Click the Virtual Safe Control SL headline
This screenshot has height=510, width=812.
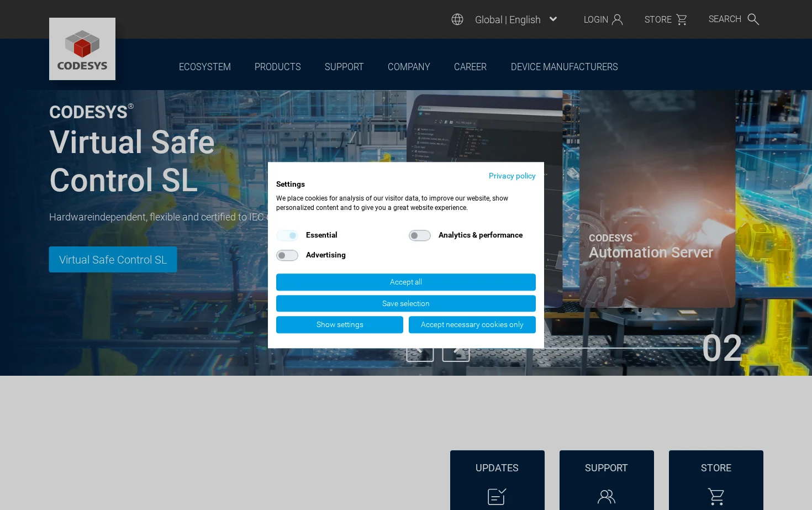(132, 161)
